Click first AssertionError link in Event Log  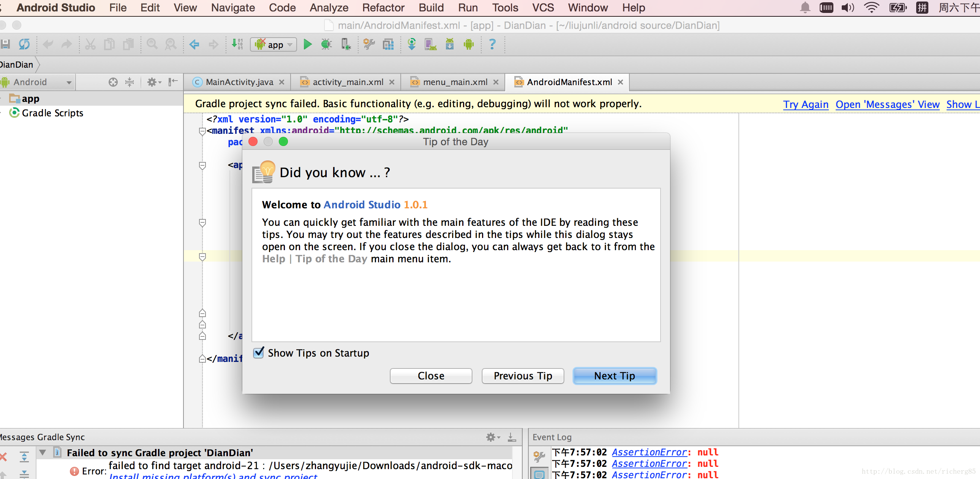pyautogui.click(x=650, y=452)
